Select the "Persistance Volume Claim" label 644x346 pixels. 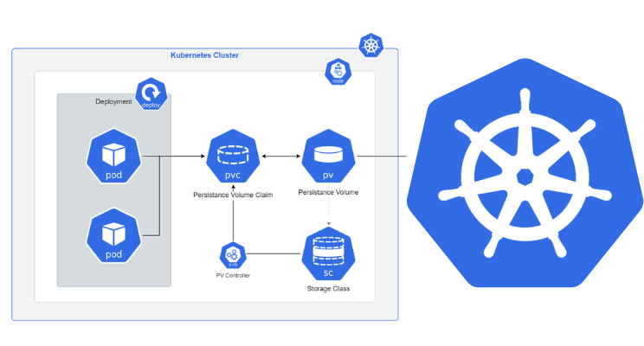point(233,195)
